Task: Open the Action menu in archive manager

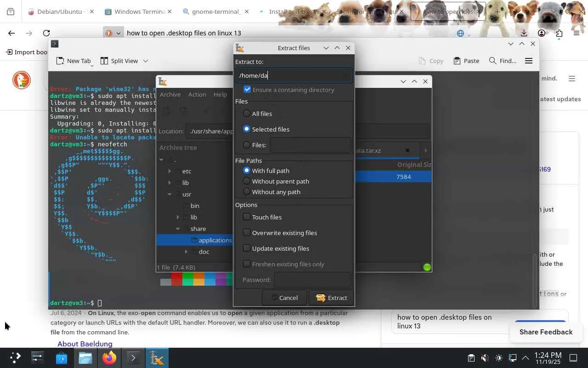Action: pos(197,94)
